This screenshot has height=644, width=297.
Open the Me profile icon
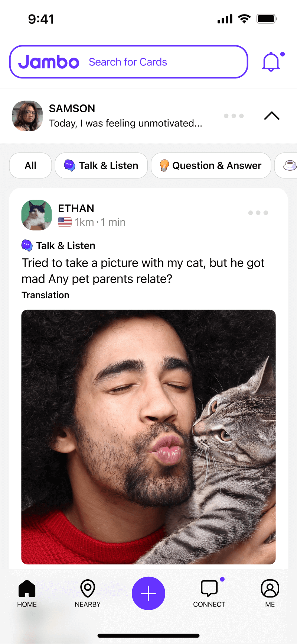270,588
